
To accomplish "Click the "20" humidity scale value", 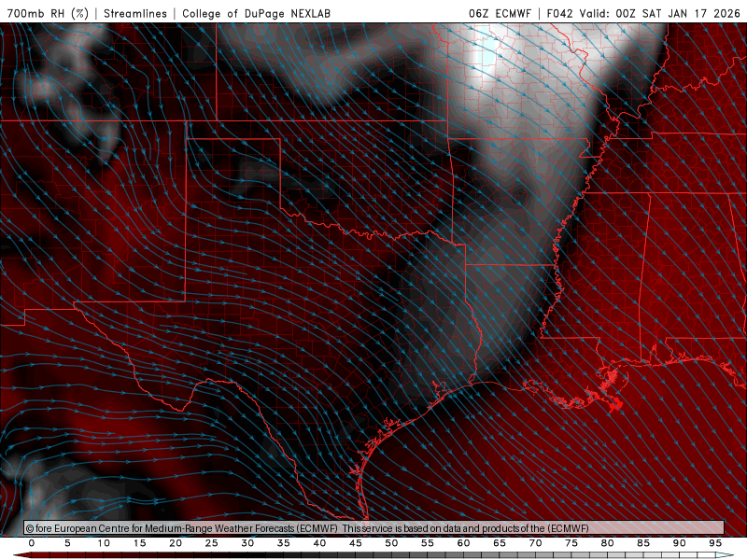I will (x=176, y=543).
